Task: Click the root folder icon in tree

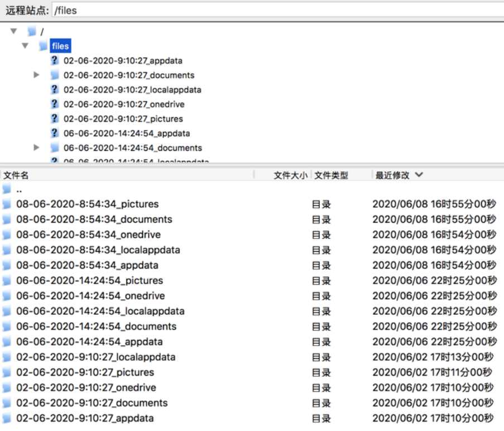Action: [32, 31]
